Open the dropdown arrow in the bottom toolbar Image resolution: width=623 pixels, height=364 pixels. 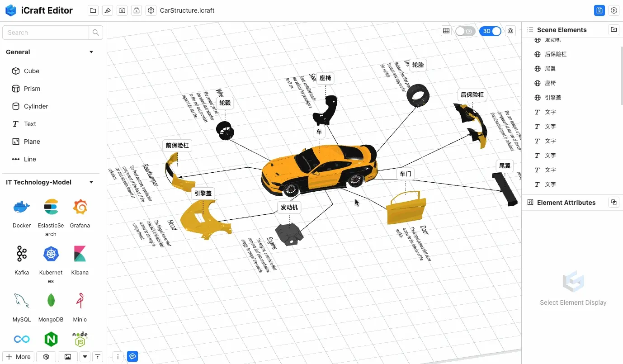85,357
